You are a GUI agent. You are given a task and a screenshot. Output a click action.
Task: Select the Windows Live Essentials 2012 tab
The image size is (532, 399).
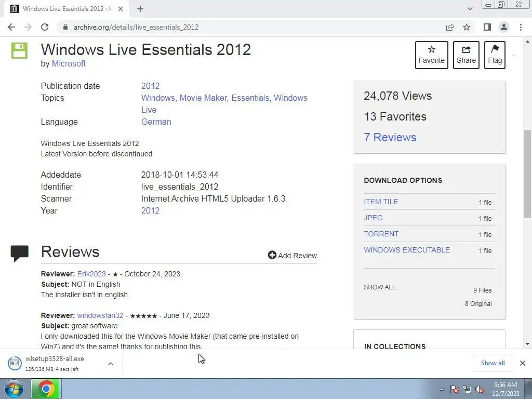click(x=66, y=9)
